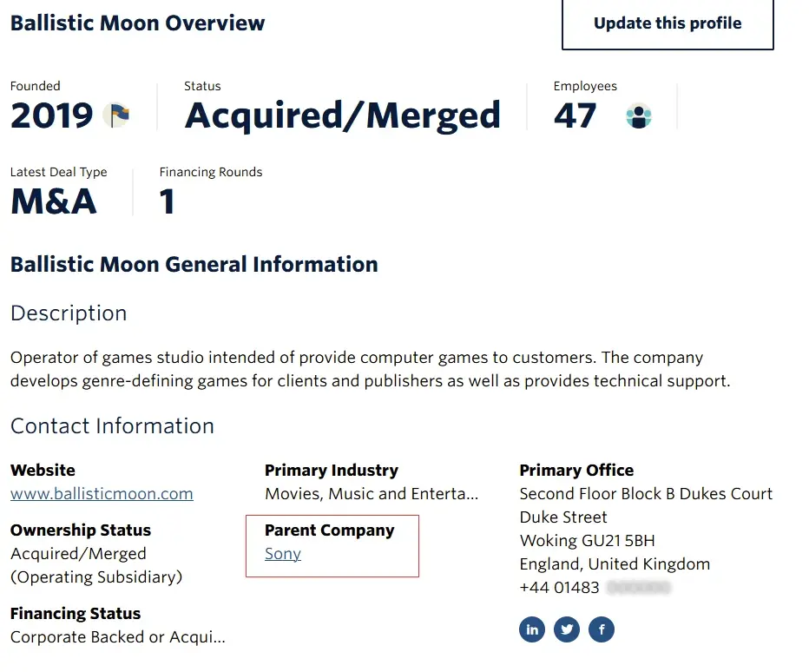Click the Financing Rounds count
This screenshot has height=672, width=809.
click(x=168, y=201)
